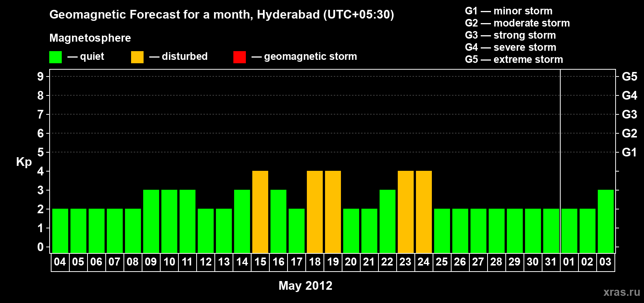
Task: Click the 'G2 — moderate storm' legend line
Action: pyautogui.click(x=517, y=23)
